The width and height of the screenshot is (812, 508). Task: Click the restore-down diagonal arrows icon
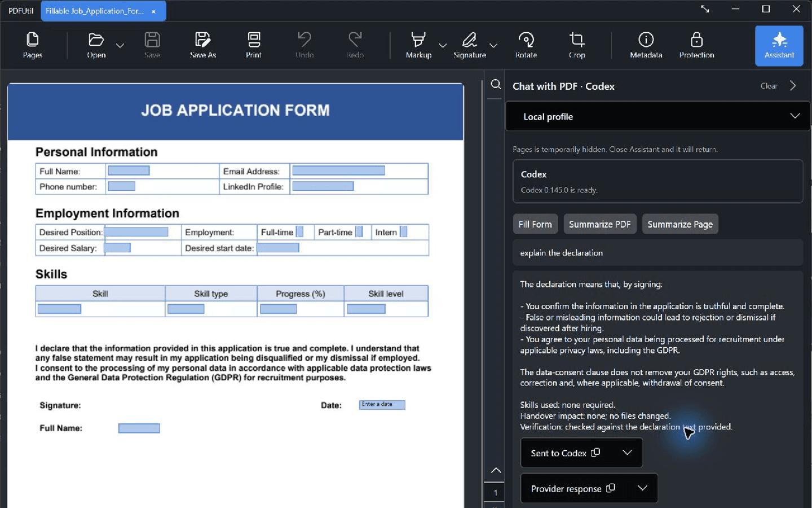coord(705,9)
